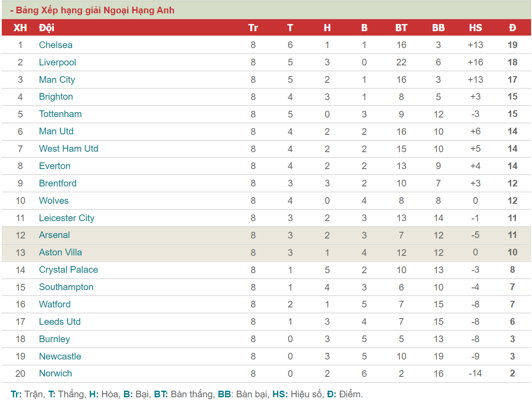
Task: Open the Watford link
Action: (55, 304)
